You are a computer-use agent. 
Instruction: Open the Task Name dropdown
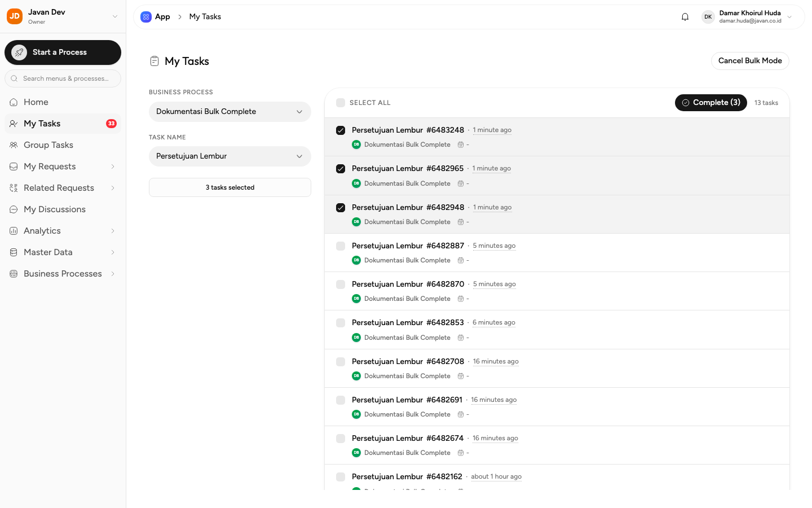[x=230, y=156]
